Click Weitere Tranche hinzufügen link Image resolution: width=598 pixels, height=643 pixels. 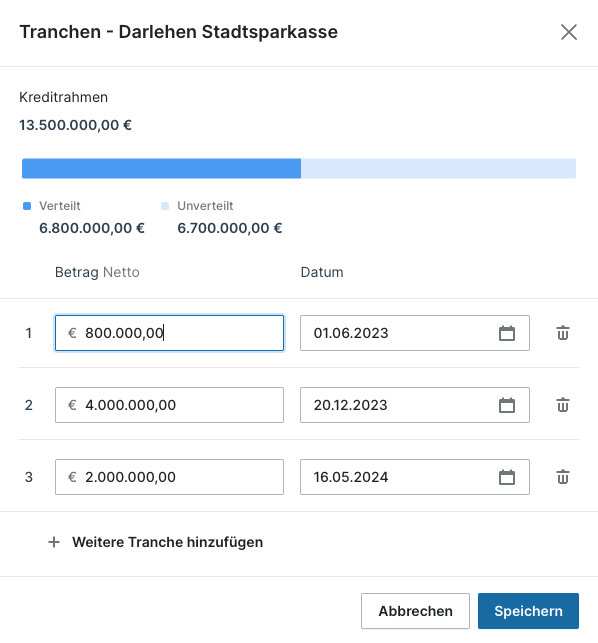[x=167, y=542]
